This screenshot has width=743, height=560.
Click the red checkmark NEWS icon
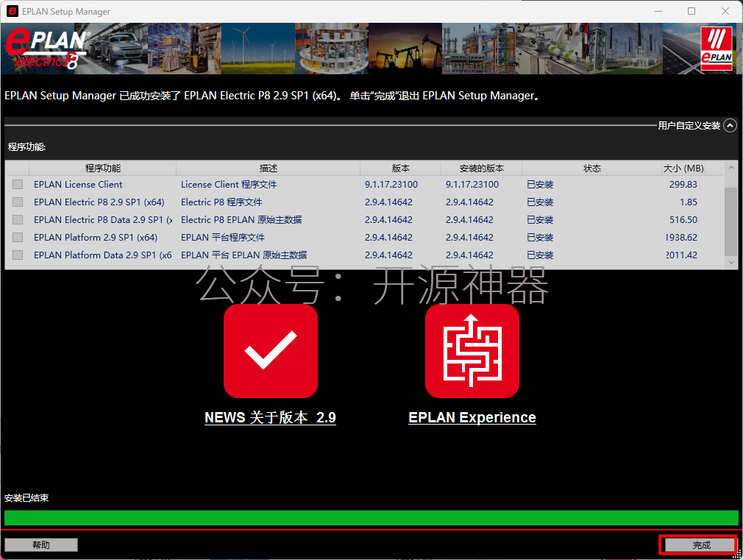click(x=271, y=350)
